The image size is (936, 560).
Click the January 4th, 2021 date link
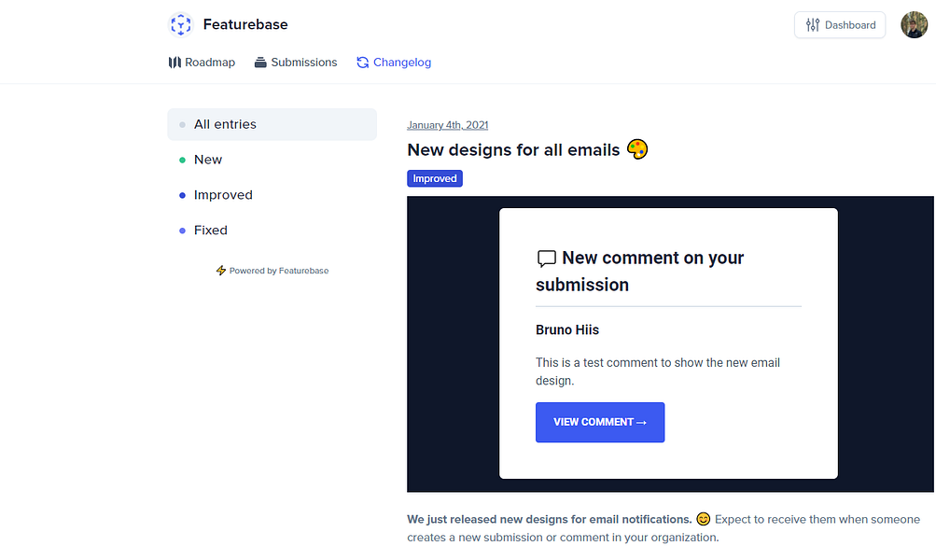coord(447,124)
